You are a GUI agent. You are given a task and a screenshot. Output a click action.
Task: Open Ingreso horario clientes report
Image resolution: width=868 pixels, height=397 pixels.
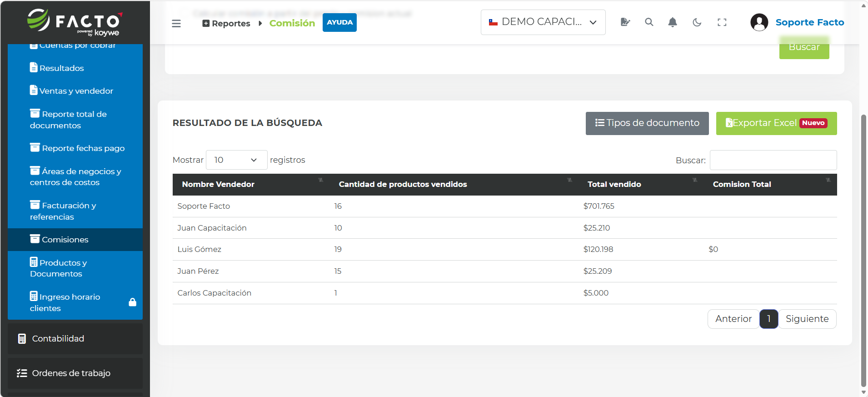pos(75,302)
